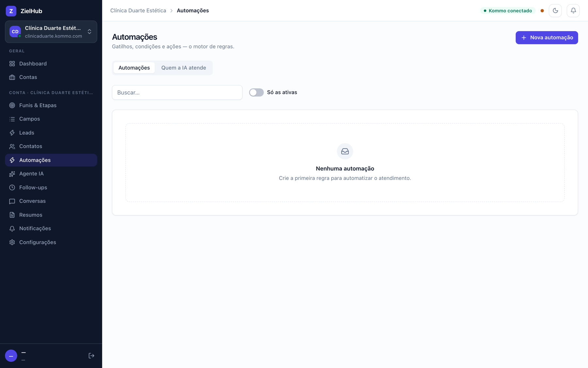The image size is (588, 368).
Task: Open Agente IA from the sidebar
Action: (51, 174)
